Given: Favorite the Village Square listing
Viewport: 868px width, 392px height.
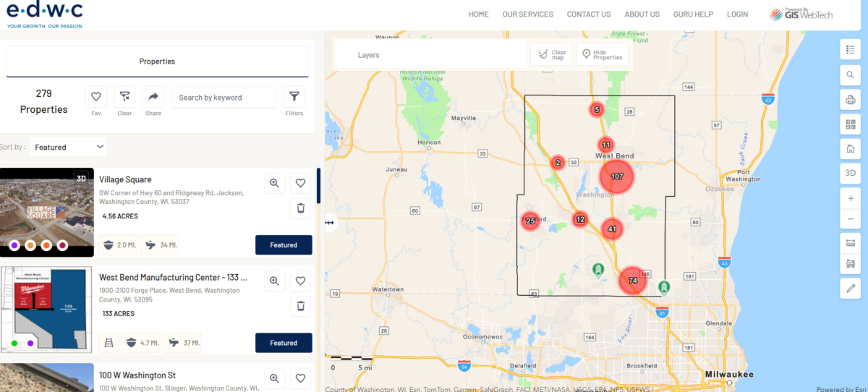Looking at the screenshot, I should coord(300,184).
